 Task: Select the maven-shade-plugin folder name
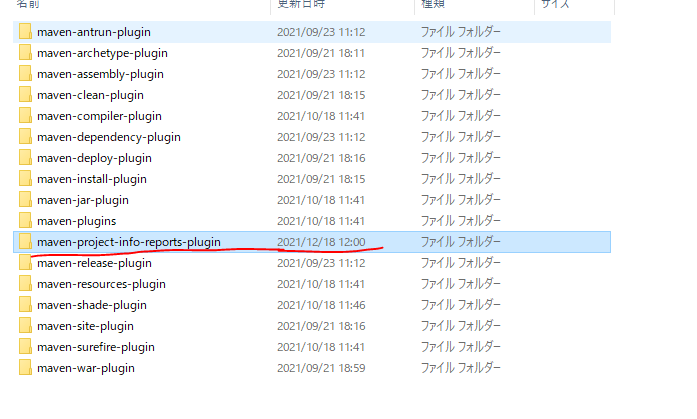(92, 305)
